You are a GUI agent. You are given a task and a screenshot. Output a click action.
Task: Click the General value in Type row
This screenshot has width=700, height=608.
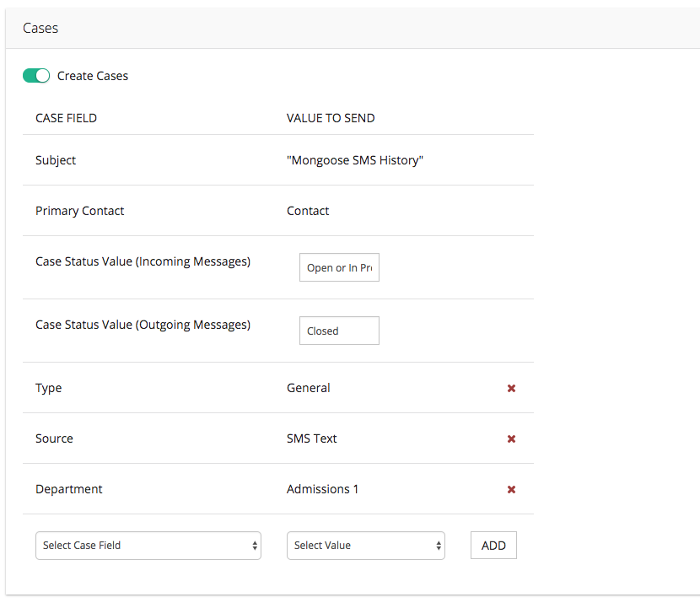pyautogui.click(x=309, y=388)
